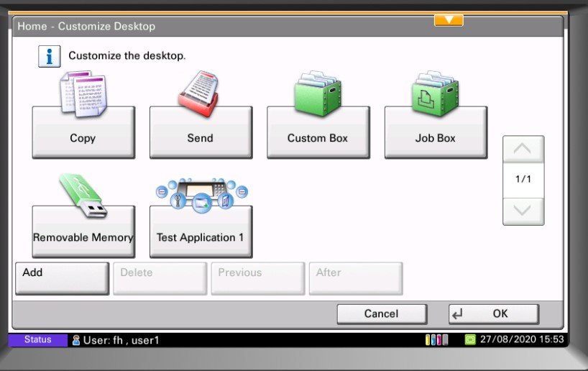Select the Job Box folder icon
This screenshot has width=588, height=371.
coord(435,93)
